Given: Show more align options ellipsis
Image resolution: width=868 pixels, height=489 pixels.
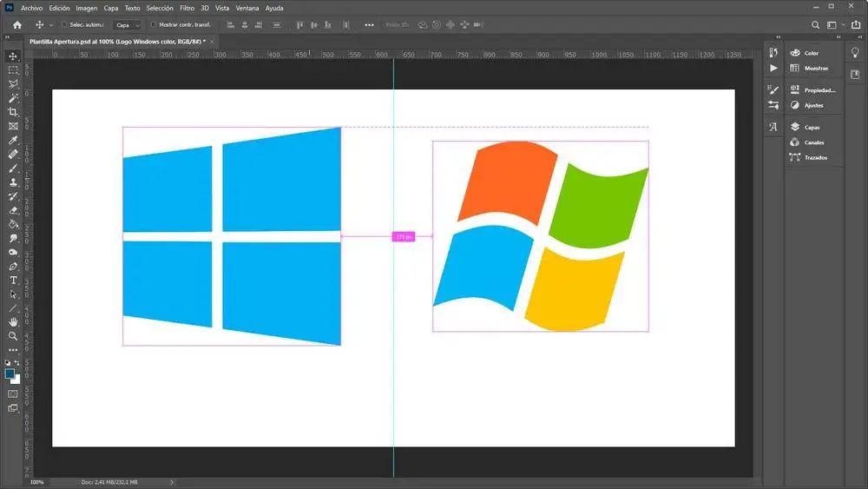Looking at the screenshot, I should pyautogui.click(x=369, y=25).
